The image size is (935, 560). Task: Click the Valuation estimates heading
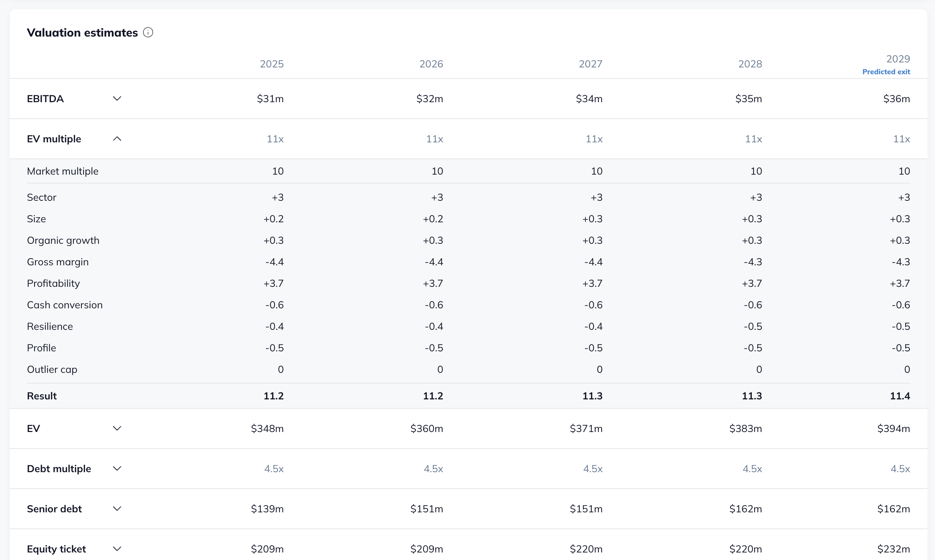point(82,33)
